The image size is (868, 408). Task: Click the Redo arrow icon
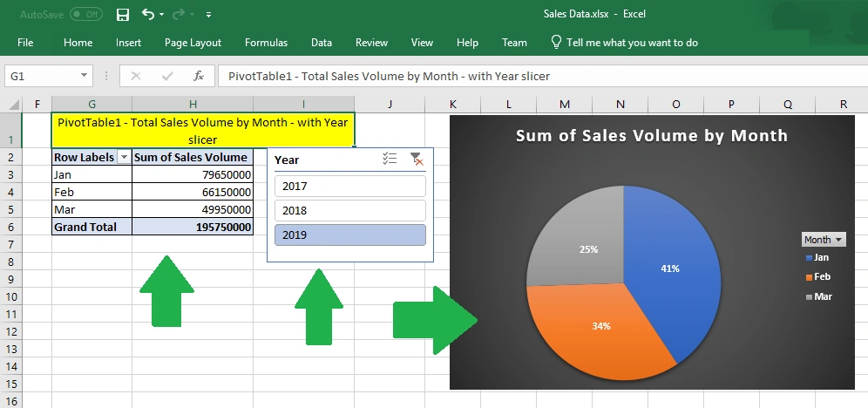point(180,15)
